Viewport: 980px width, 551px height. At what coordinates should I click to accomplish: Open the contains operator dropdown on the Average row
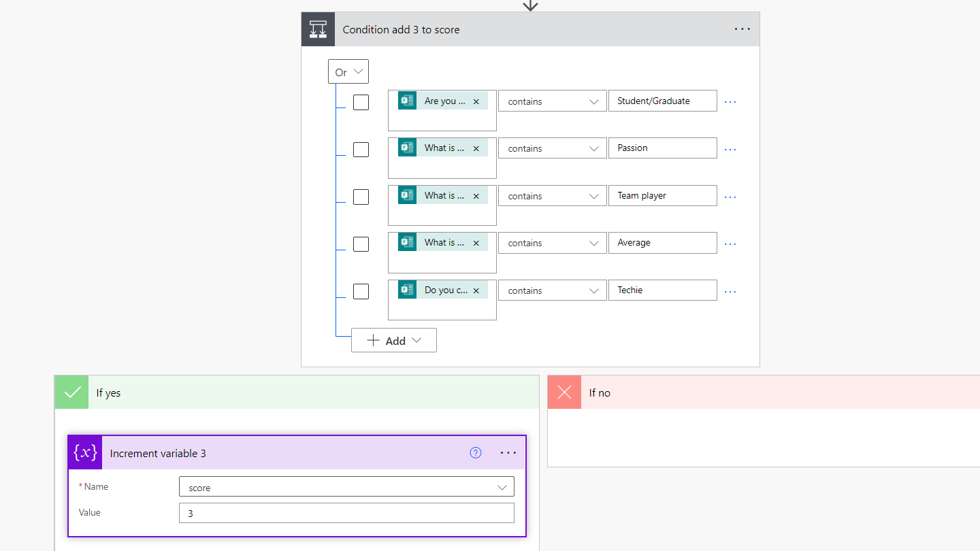coord(552,242)
